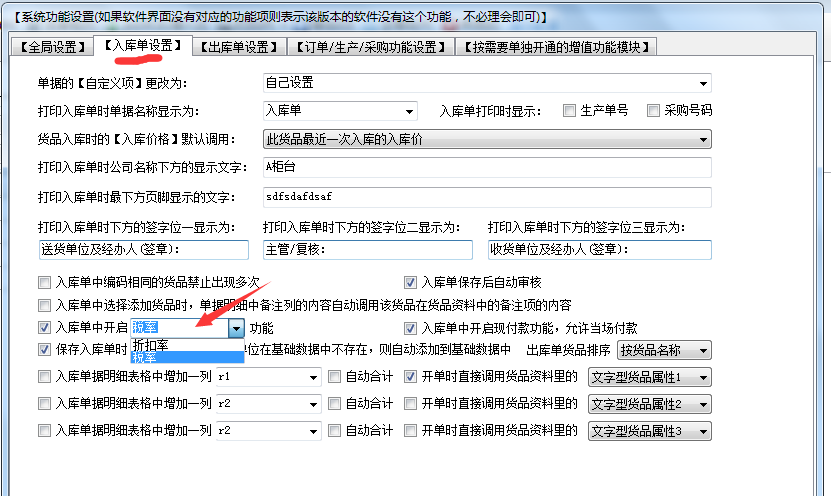The image size is (831, 496).
Task: Tick the 采购号码 checkbox
Action: point(653,111)
